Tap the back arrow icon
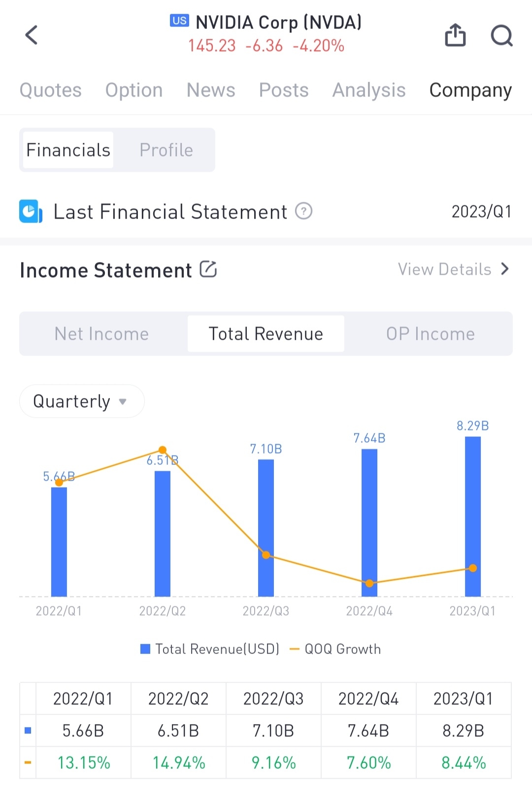This screenshot has width=532, height=785. 32,35
